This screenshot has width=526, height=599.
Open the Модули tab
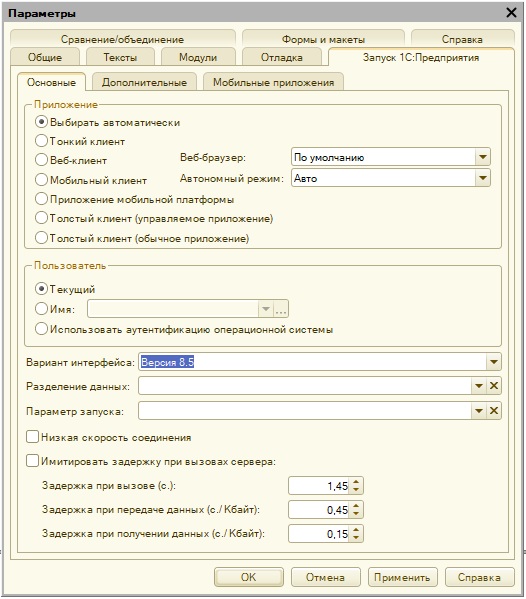click(198, 57)
